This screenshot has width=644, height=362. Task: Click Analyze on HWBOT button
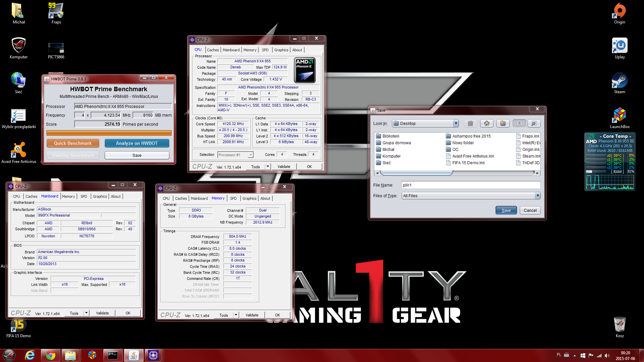137,143
